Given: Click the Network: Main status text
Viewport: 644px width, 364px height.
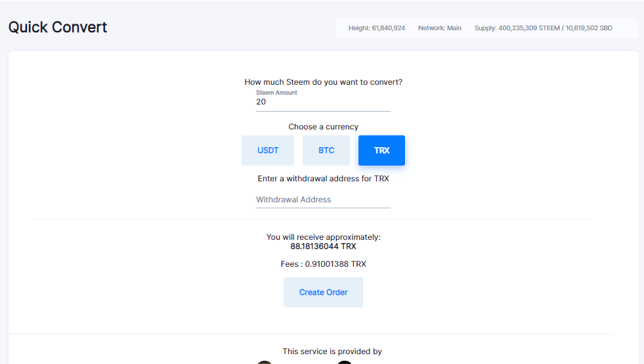Looking at the screenshot, I should pyautogui.click(x=439, y=28).
